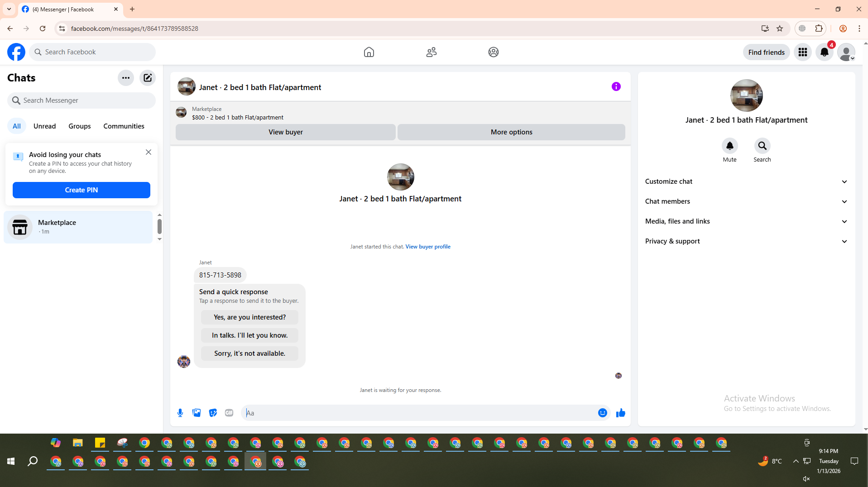Viewport: 868px width, 487px height.
Task: Go to the Home feed icon
Action: coord(369,52)
